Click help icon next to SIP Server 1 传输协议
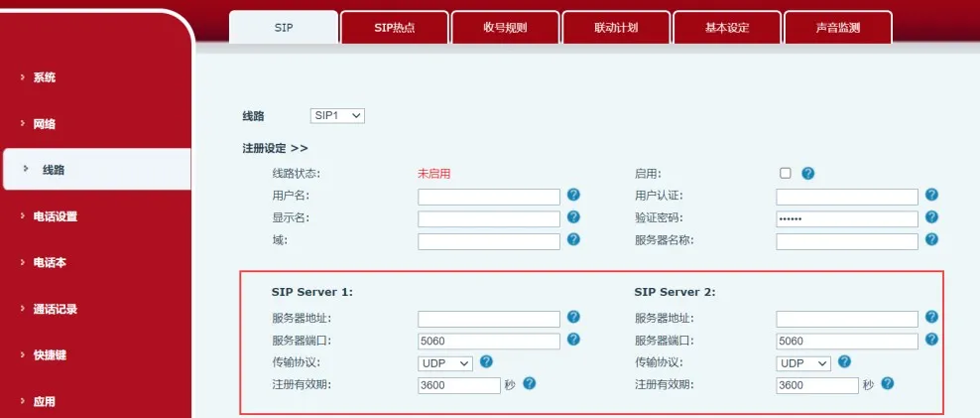 [486, 362]
